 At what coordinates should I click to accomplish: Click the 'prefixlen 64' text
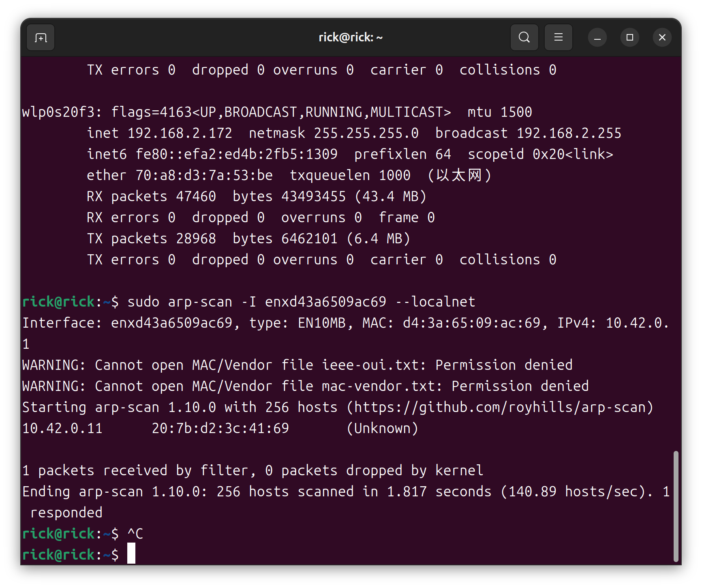click(x=402, y=154)
